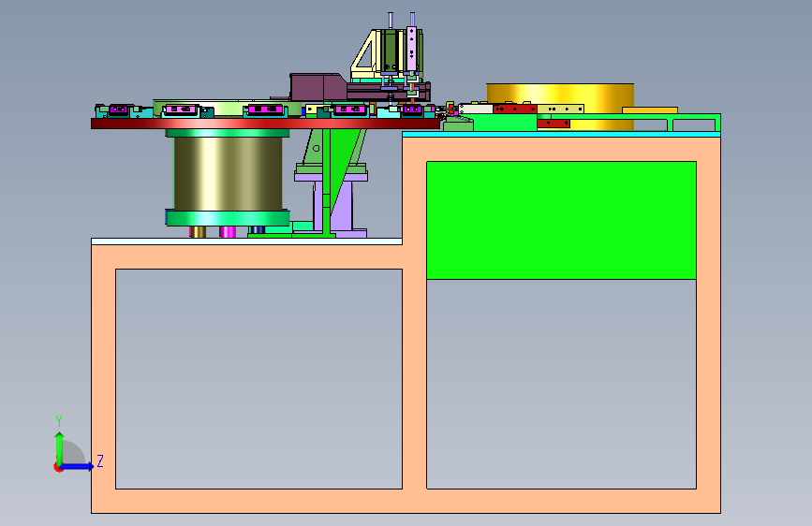Screen dimensions: 812x526
Task: Click the red origin point of the axis triad
Action: (x=58, y=467)
